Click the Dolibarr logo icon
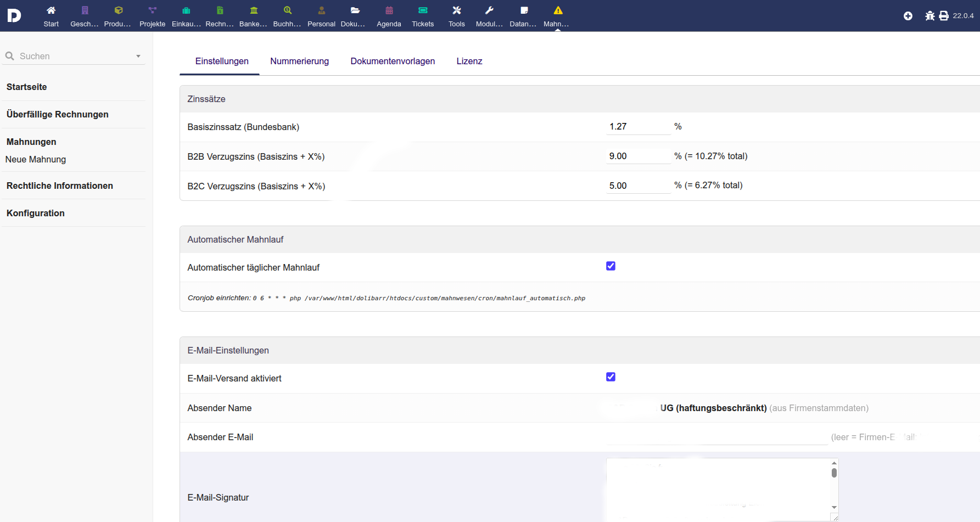Screen dimensions: 980x522 point(14,15)
